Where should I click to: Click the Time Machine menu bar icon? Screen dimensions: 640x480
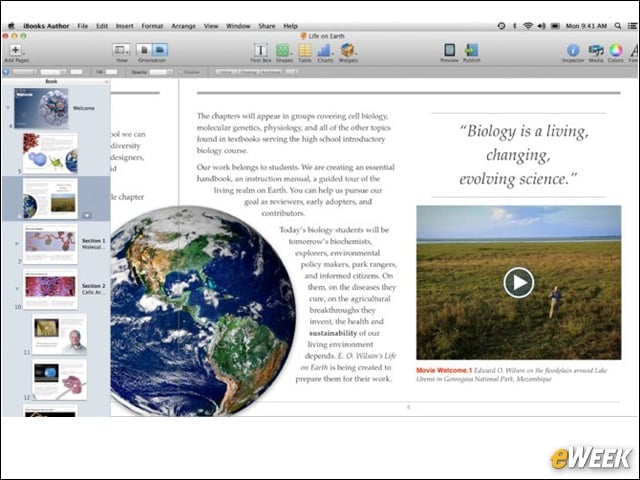click(501, 26)
